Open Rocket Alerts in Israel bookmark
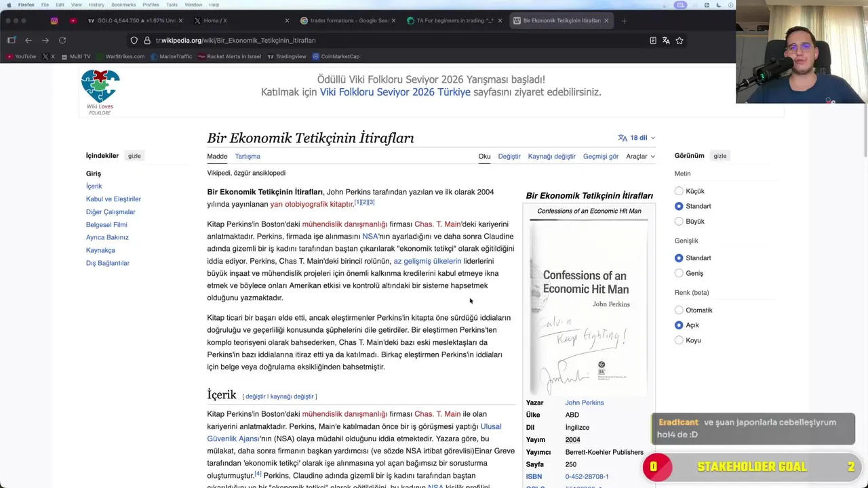The height and width of the screenshot is (488, 868). coord(229,56)
